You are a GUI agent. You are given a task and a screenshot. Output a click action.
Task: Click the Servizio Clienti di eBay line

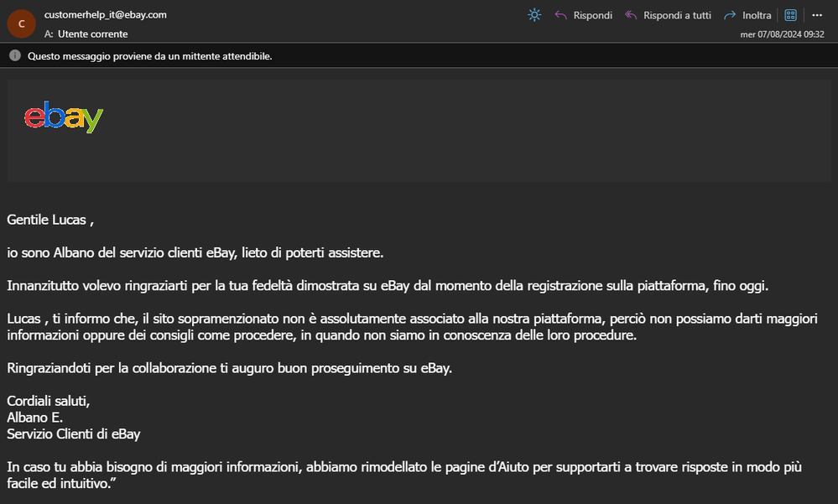point(74,434)
